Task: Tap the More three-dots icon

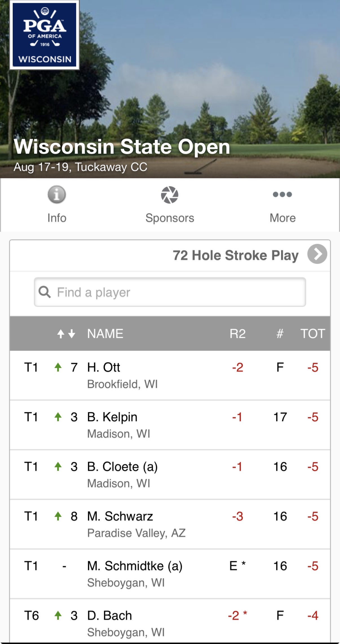Action: tap(282, 194)
